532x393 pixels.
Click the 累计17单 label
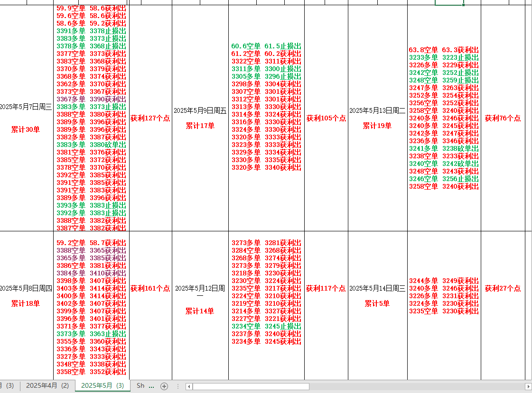point(200,126)
